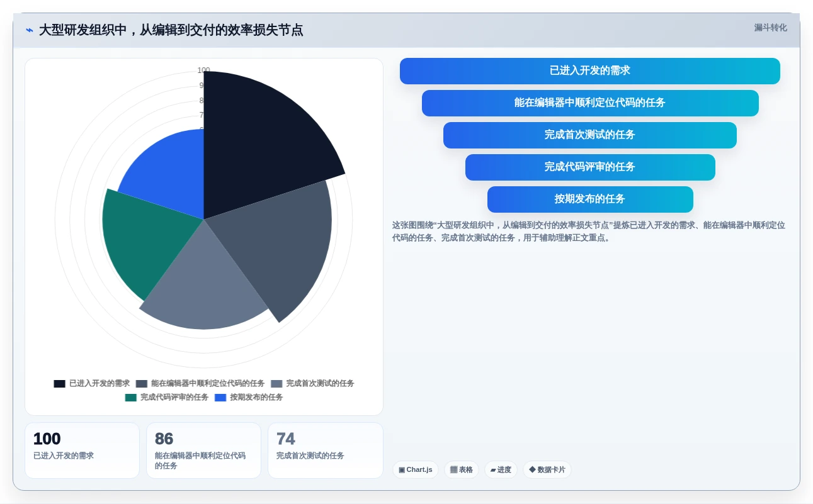Toggle the 完成代码评审的任务 legend swatch
The image size is (813, 504).
[x=131, y=398]
